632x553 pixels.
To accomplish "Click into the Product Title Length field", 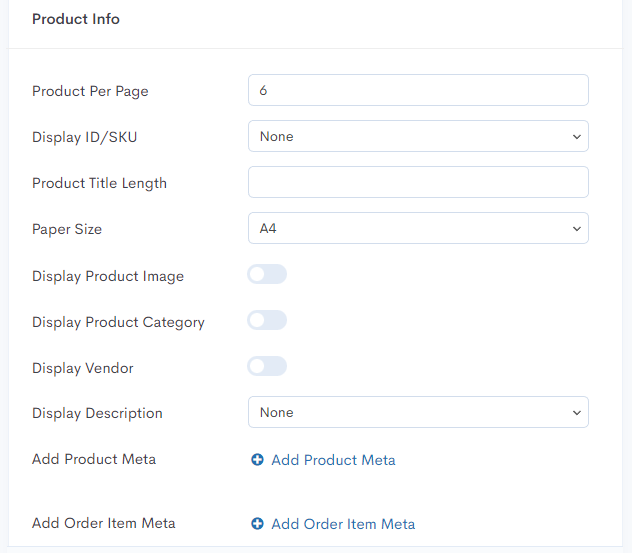I will [418, 182].
